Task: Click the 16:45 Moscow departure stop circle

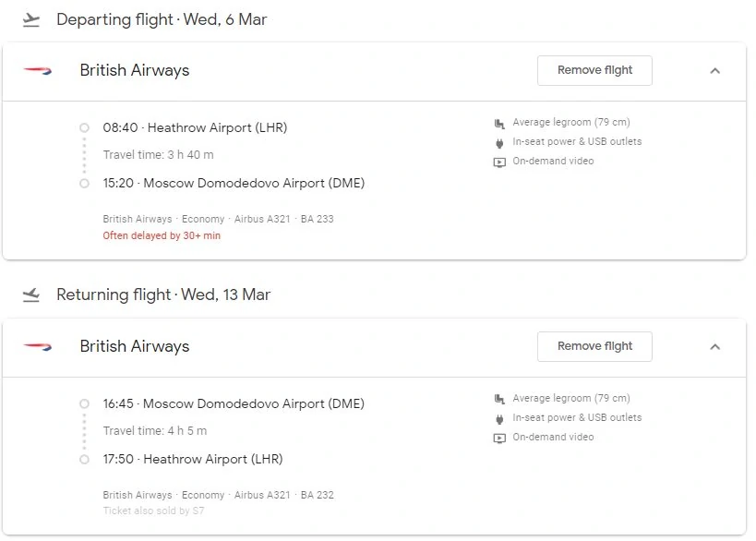Action: (84, 403)
